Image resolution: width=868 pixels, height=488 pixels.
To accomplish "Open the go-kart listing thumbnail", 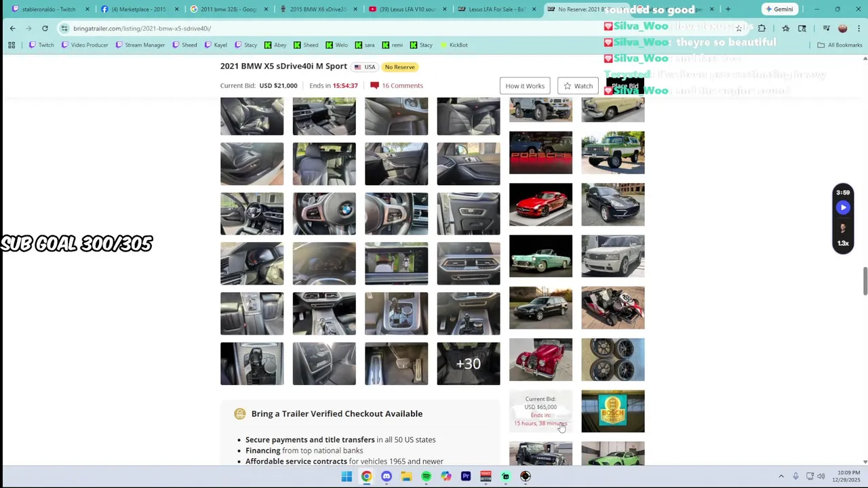I will [613, 308].
